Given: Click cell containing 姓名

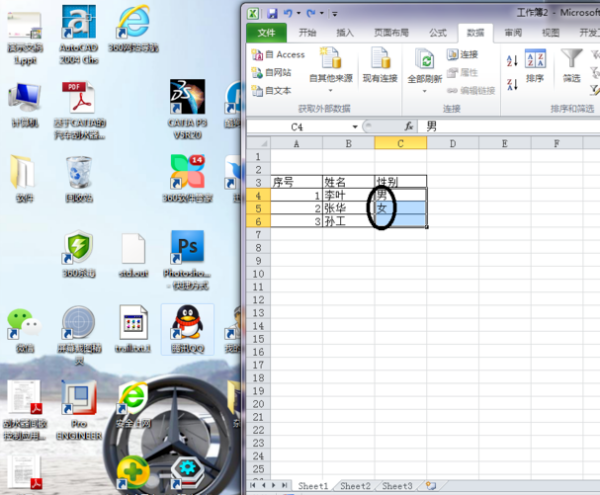Looking at the screenshot, I should [x=348, y=182].
